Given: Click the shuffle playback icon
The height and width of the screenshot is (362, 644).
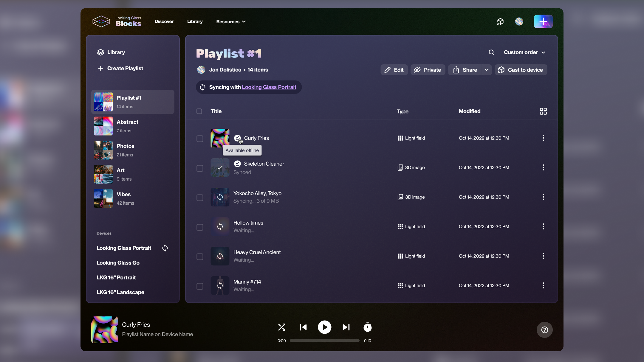Looking at the screenshot, I should (x=281, y=327).
